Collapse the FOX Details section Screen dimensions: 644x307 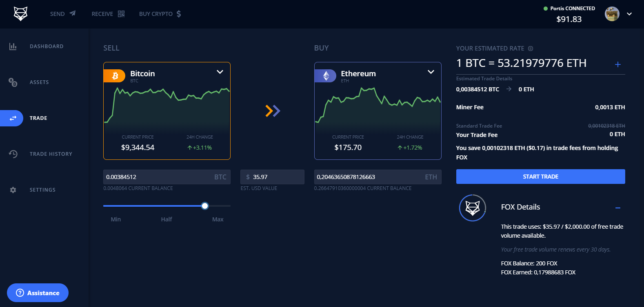[x=618, y=208]
